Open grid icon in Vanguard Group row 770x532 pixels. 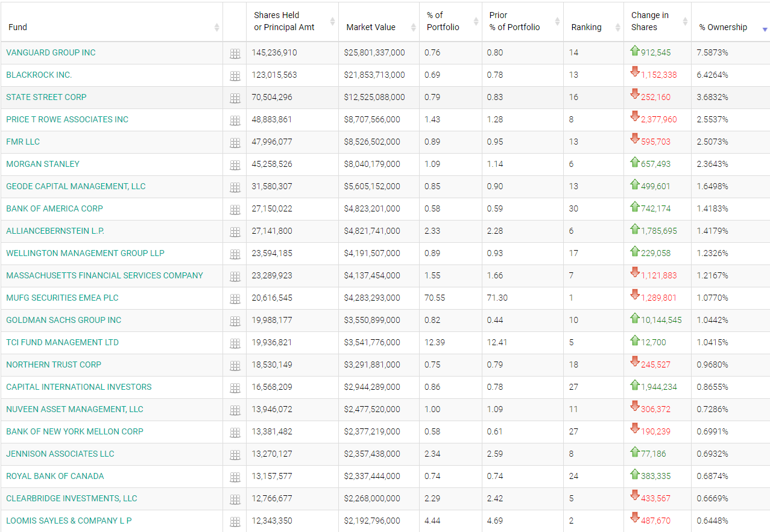(235, 54)
